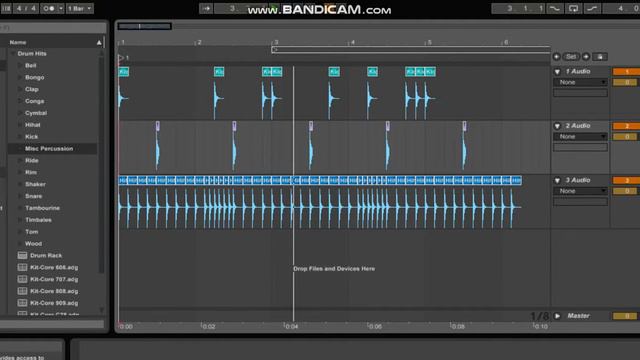Image resolution: width=640 pixels, height=360 pixels.
Task: Click the Drum Rack preset icon
Action: [22, 256]
